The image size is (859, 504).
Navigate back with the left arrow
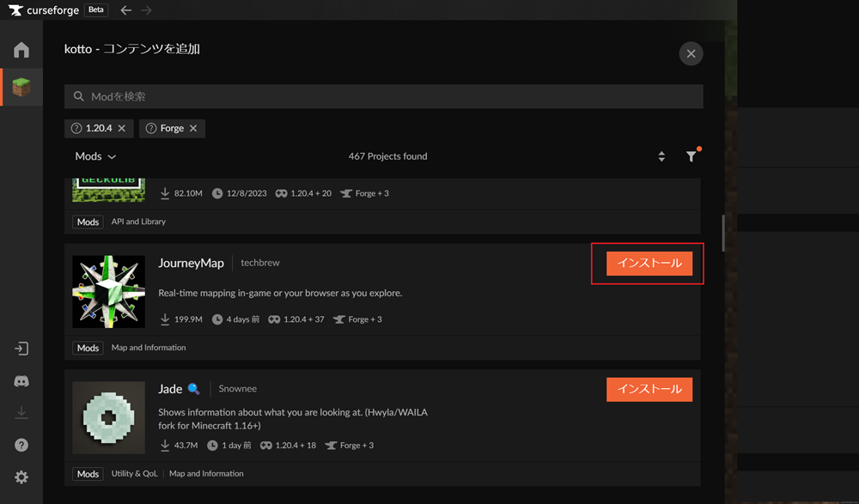pos(126,10)
